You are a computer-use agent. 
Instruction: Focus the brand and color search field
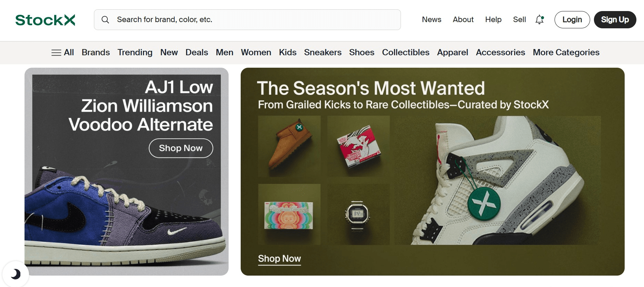click(x=256, y=20)
